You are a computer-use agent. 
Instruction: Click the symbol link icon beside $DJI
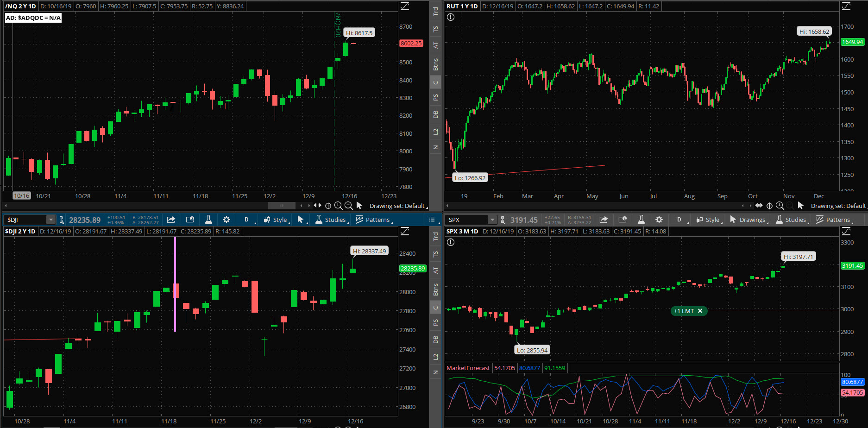pyautogui.click(x=61, y=220)
